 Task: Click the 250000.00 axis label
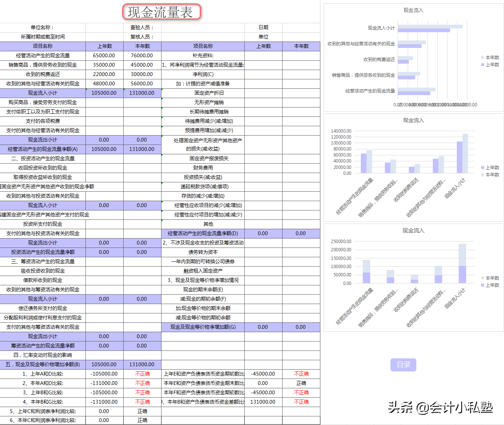(341, 241)
